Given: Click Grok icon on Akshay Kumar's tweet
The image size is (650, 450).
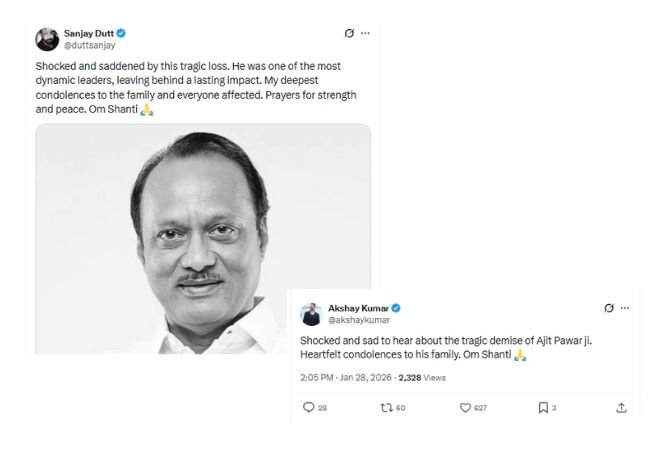Looking at the screenshot, I should [x=609, y=307].
